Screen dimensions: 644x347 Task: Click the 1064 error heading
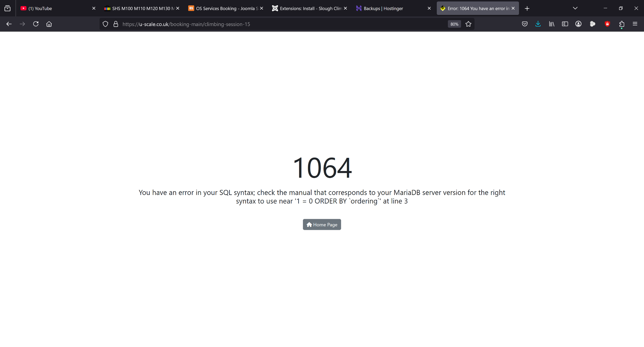(322, 168)
